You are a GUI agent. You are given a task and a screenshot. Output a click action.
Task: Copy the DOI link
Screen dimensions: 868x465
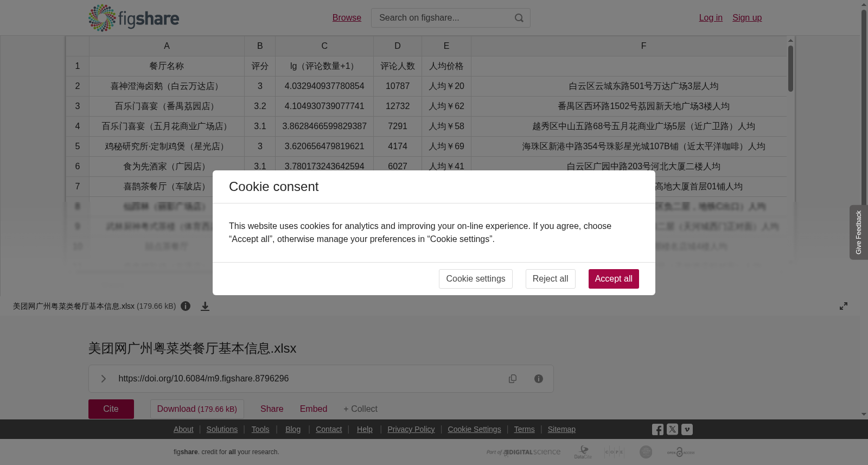pos(513,379)
